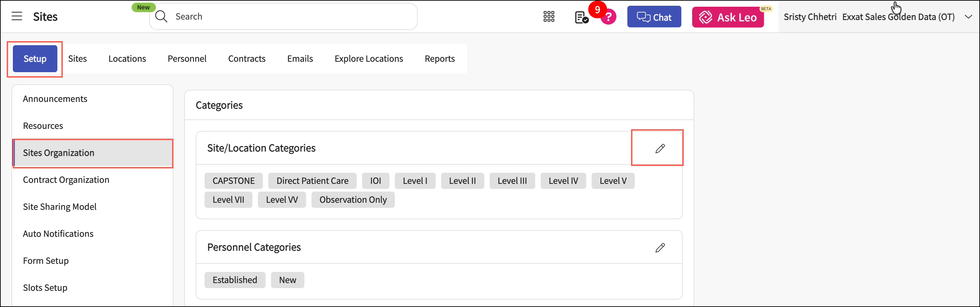Open the task checklist icon
This screenshot has width=980, height=307.
[581, 18]
